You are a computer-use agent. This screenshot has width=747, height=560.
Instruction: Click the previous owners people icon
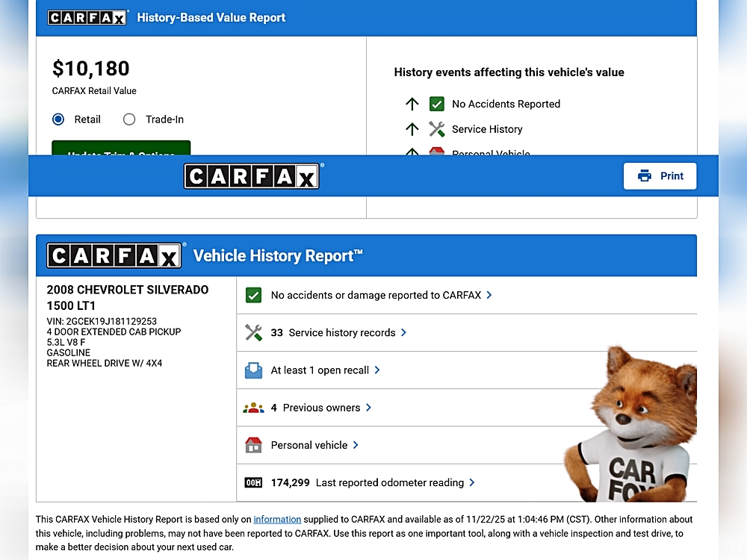pos(254,408)
